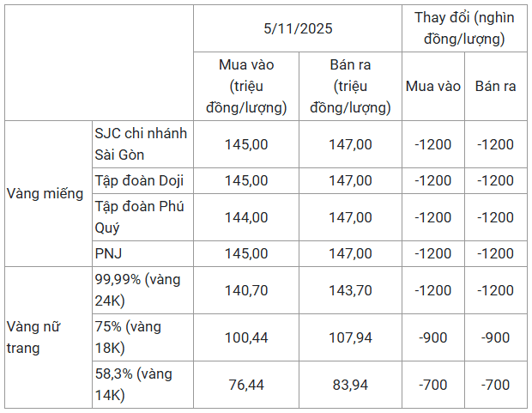Click the Thay đổi column header
Image resolution: width=532 pixels, height=413 pixels.
464,28
